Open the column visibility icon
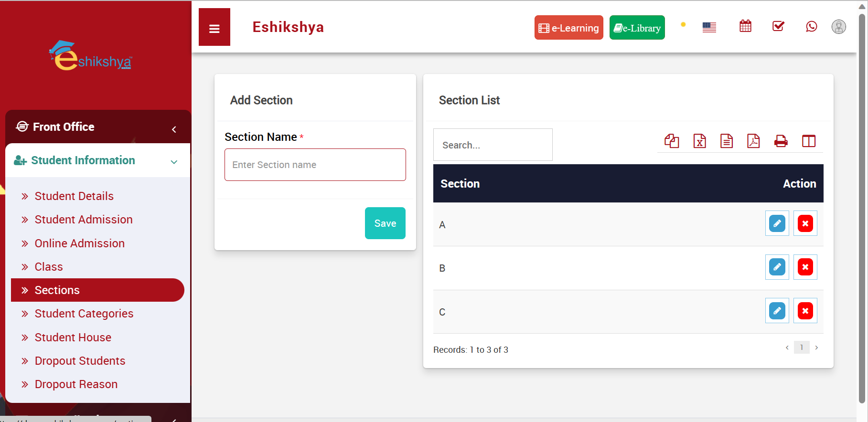This screenshot has height=422, width=868. click(x=808, y=141)
